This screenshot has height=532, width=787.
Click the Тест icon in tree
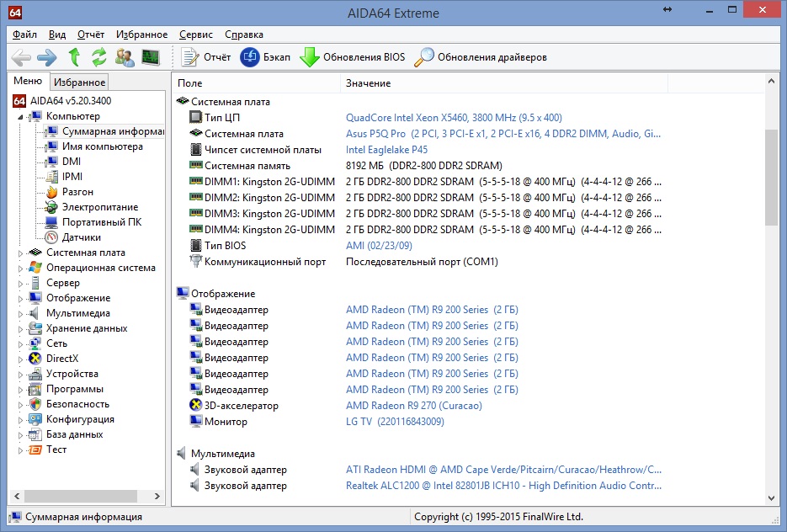[x=35, y=450]
